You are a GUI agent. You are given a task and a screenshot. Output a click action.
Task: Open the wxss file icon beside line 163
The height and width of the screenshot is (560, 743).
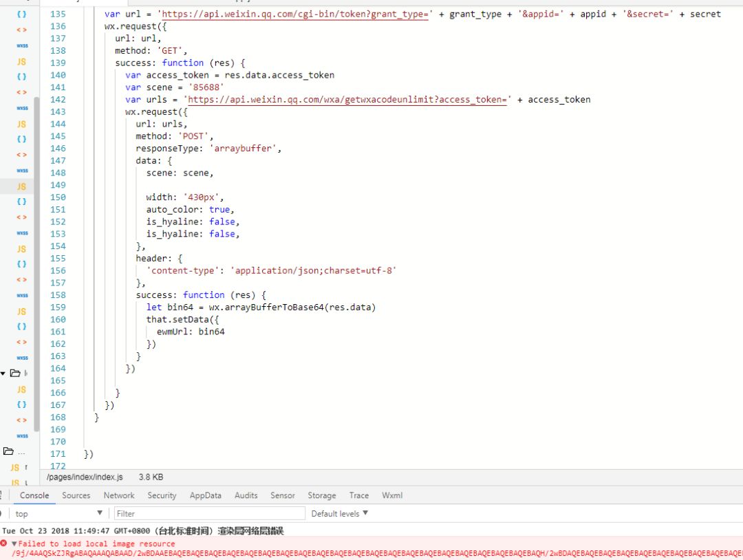point(22,358)
